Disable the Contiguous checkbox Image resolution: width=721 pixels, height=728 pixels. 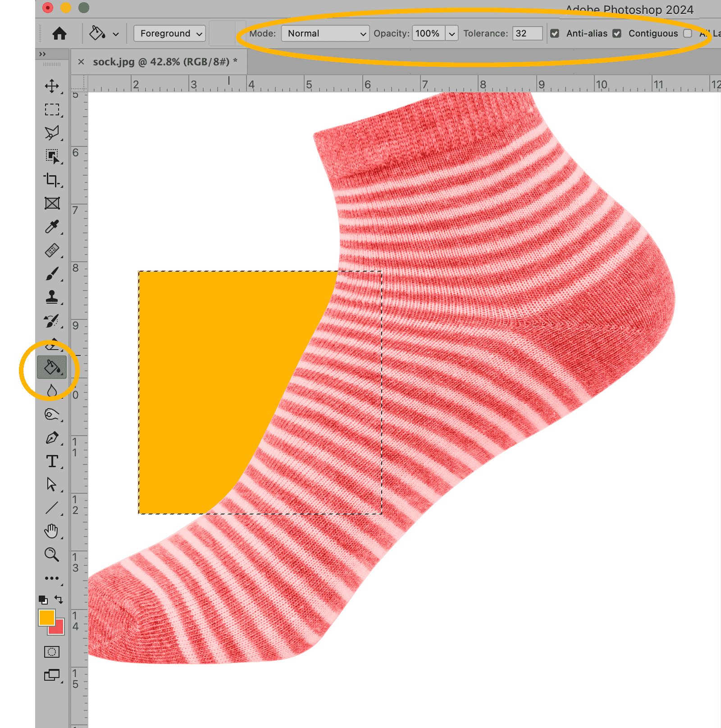tap(617, 33)
